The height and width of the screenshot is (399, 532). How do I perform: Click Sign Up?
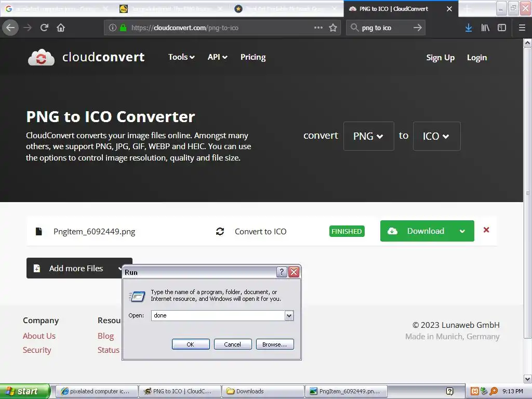tap(441, 58)
